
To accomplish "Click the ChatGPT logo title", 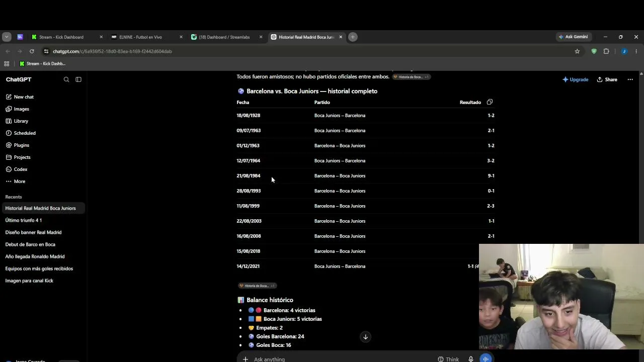I will (19, 79).
